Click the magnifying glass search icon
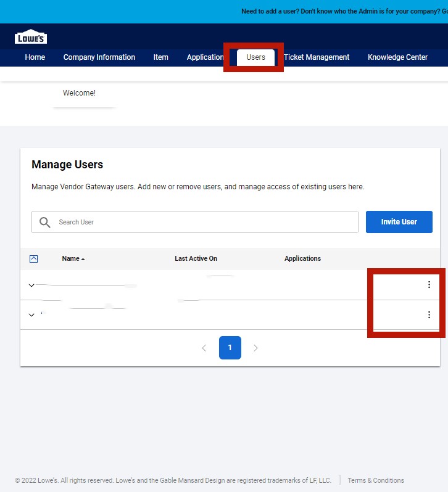Screen dimensions: 448x492 [44, 222]
